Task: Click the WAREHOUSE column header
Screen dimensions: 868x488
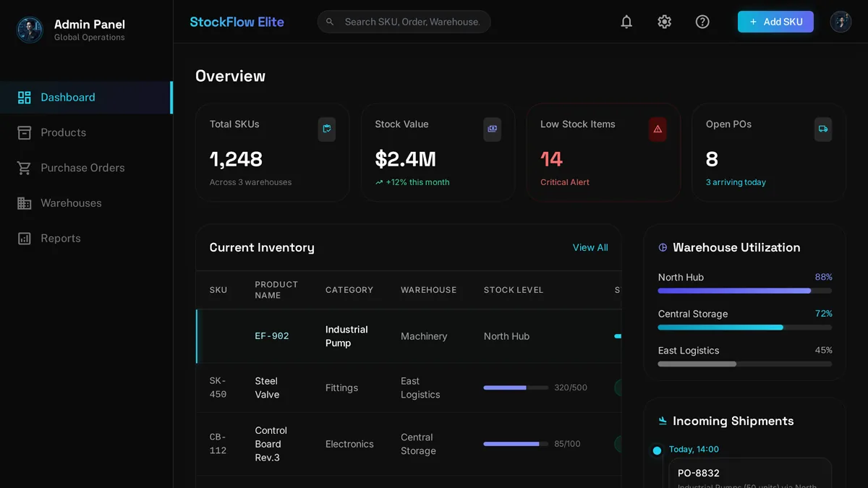Action: pyautogui.click(x=428, y=290)
